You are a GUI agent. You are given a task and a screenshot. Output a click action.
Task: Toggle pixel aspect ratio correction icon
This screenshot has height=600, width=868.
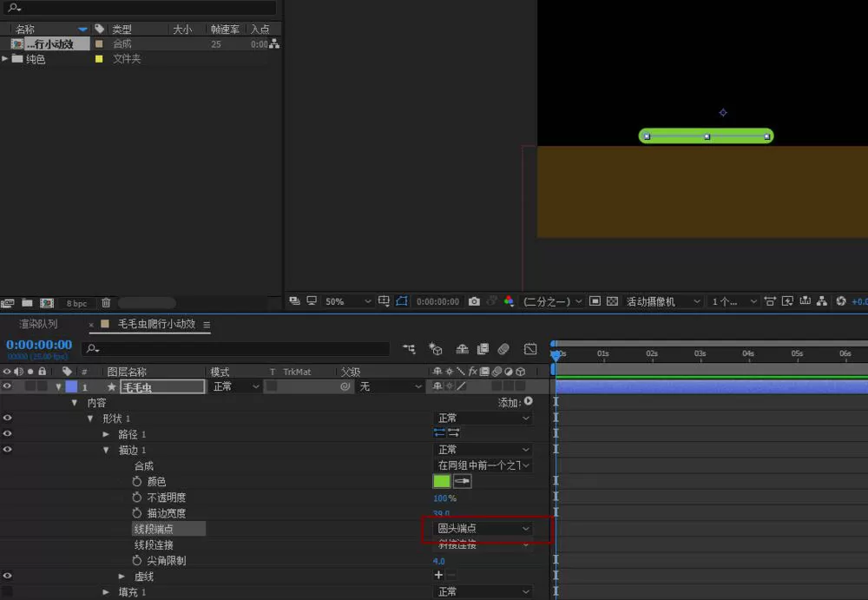click(769, 300)
